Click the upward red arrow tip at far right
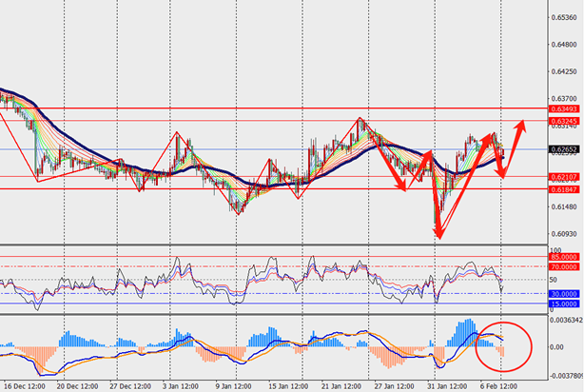This screenshot has width=584, height=392. [x=522, y=123]
